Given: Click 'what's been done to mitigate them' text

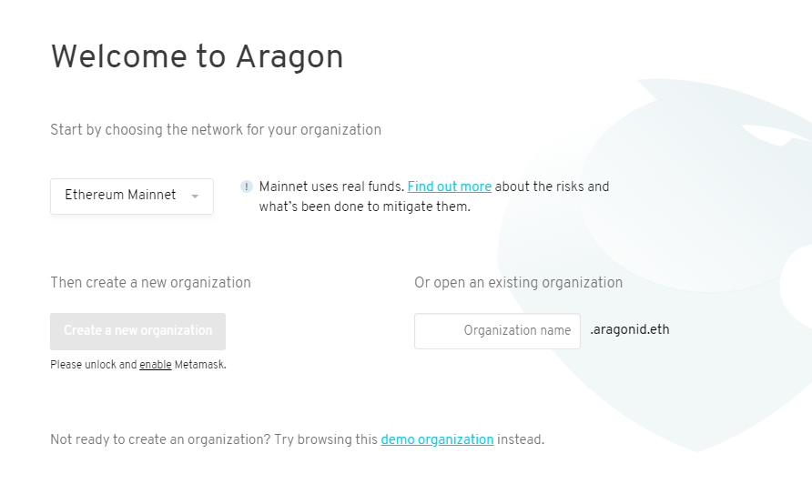Looking at the screenshot, I should [x=364, y=207].
